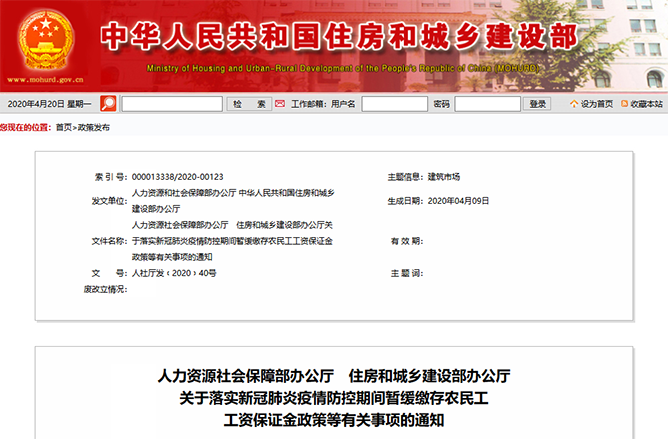Open the 政策发布 breadcrumb link
Viewport: 668px width, 439px height.
pos(94,127)
